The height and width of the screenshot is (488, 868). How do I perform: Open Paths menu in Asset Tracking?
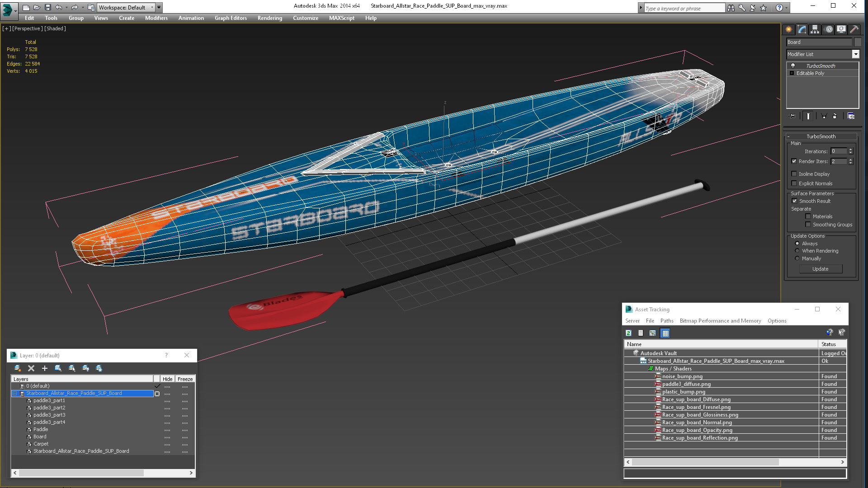pyautogui.click(x=667, y=321)
